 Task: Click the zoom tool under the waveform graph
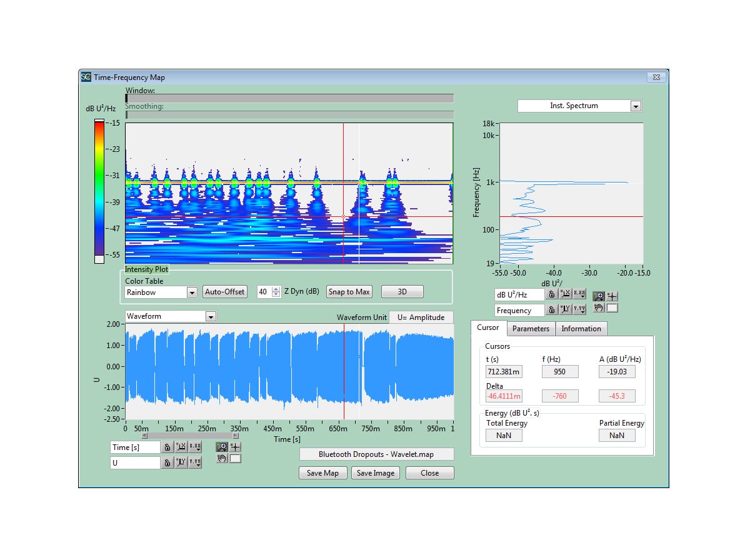[221, 447]
